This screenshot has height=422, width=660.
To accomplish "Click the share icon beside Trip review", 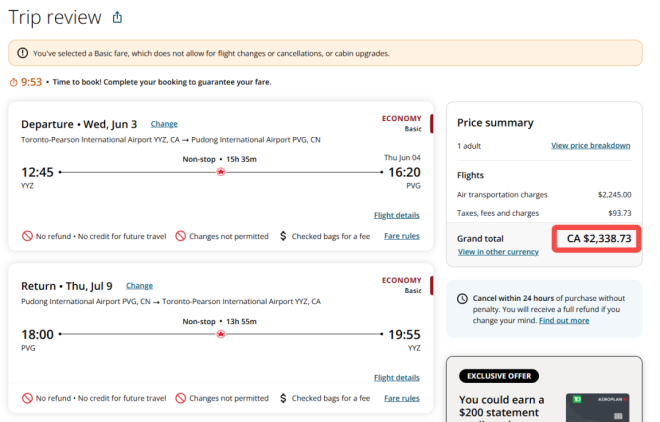I will [117, 17].
